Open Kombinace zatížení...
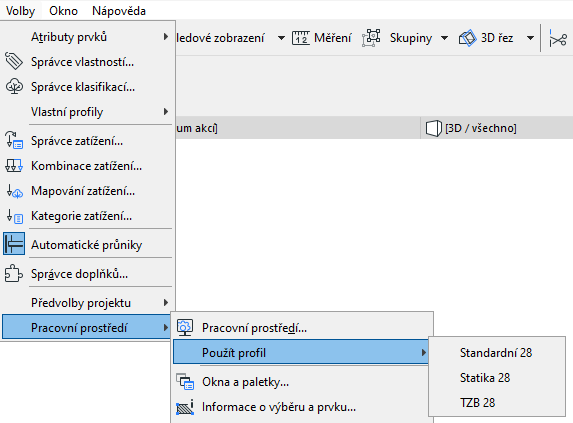This screenshot has height=423, width=573. pyautogui.click(x=87, y=166)
